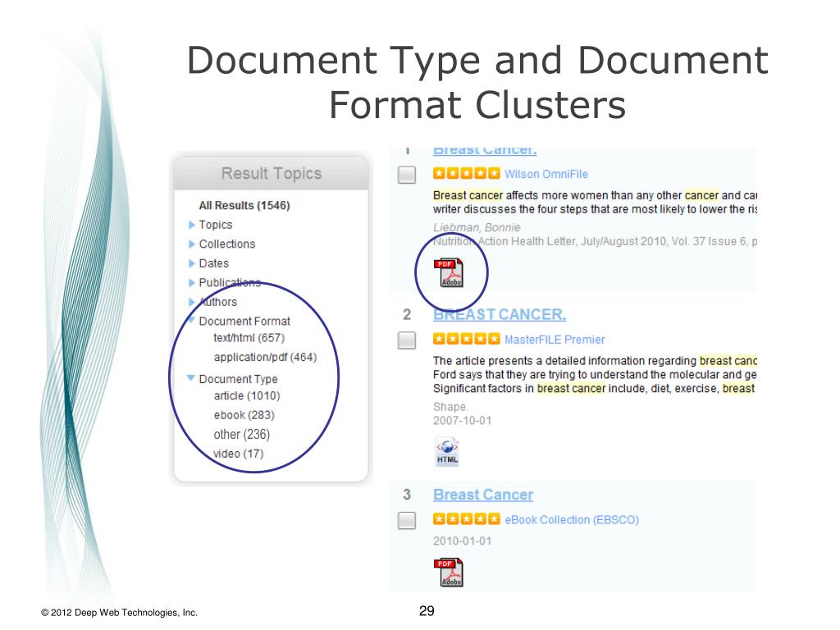The width and height of the screenshot is (840, 630).
Task: Select the Document Type cluster label
Action: click(239, 379)
